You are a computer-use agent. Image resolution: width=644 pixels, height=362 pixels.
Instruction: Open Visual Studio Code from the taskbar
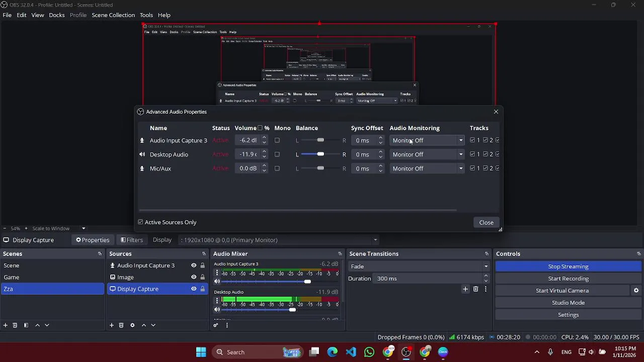(x=351, y=352)
